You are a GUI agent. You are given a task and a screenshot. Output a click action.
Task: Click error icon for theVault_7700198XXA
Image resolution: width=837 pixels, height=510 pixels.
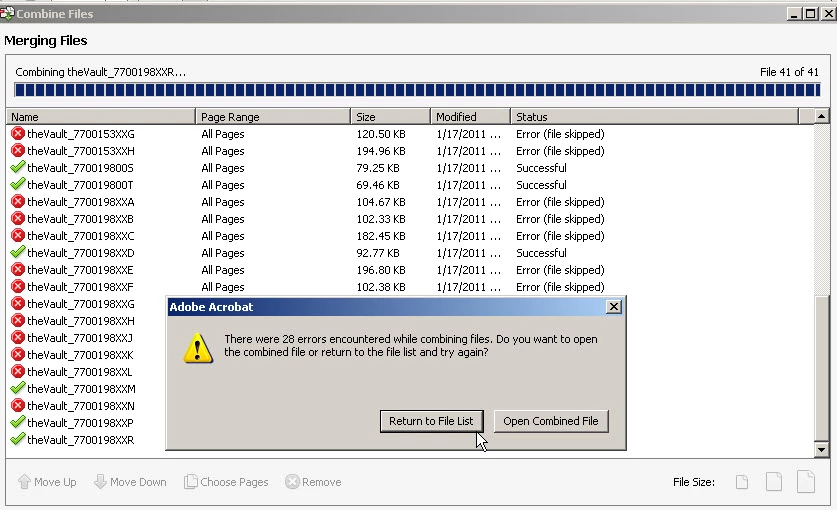point(18,201)
